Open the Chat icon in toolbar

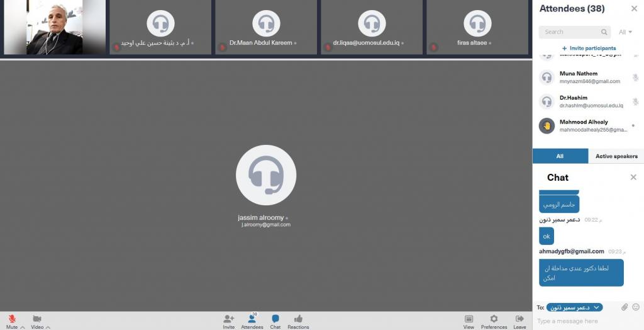275,319
